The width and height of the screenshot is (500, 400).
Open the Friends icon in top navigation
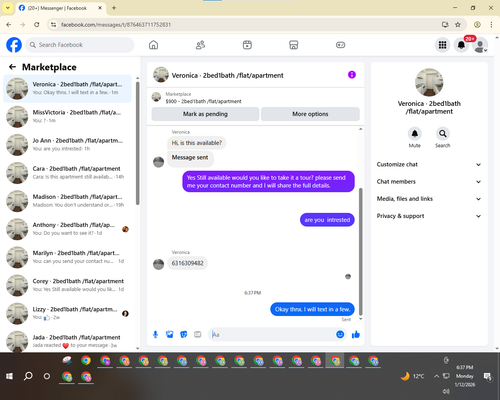pos(200,45)
